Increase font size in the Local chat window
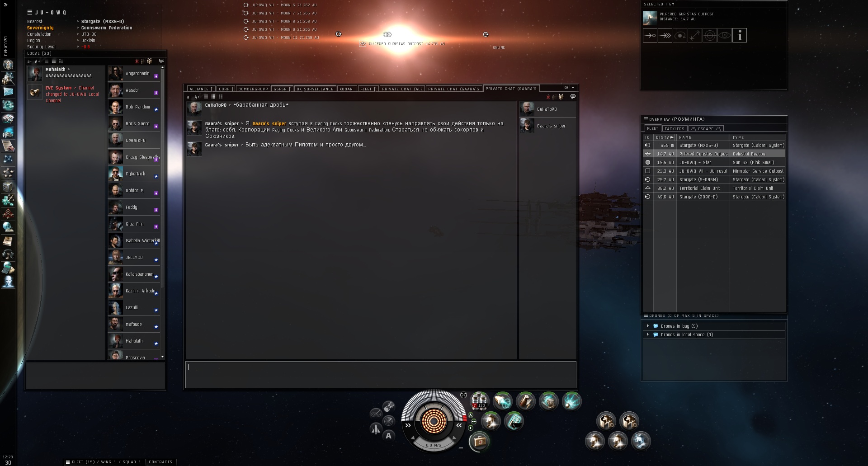The width and height of the screenshot is (868, 466). click(38, 61)
